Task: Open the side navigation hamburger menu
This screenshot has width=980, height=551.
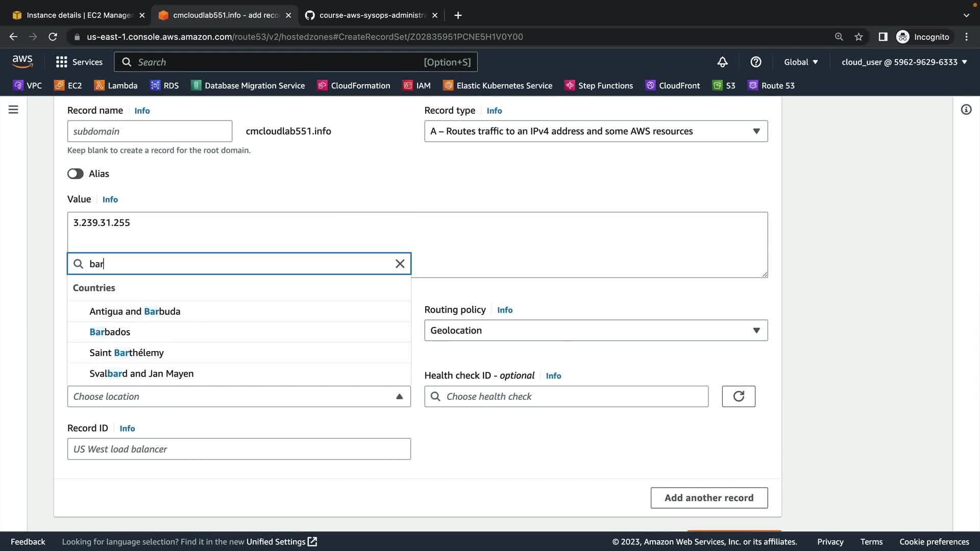Action: coord(13,110)
